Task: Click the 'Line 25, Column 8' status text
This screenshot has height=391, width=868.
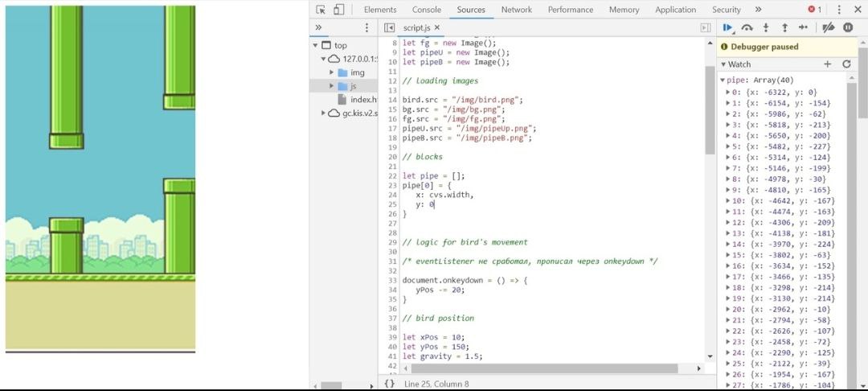Action: (x=436, y=384)
